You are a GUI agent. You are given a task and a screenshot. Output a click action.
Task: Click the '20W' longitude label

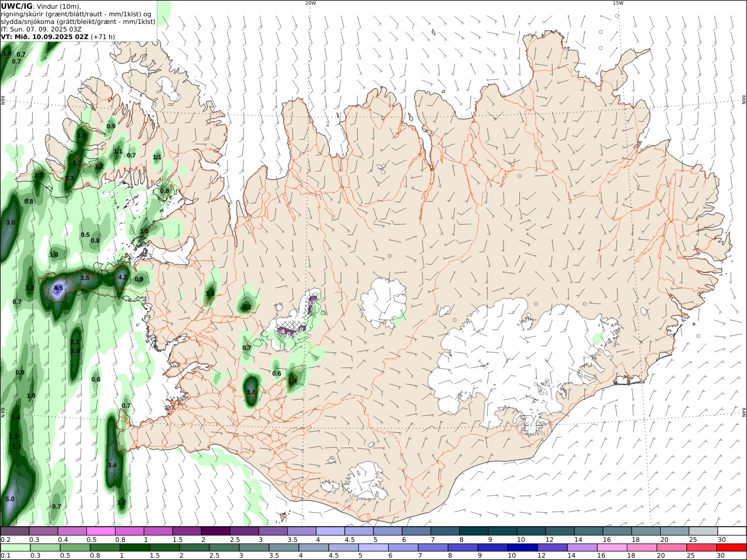tap(310, 3)
